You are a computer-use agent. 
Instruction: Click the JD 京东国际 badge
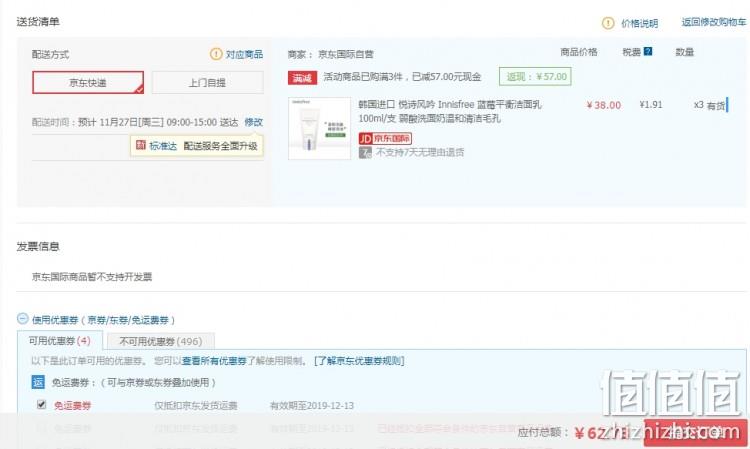[385, 139]
